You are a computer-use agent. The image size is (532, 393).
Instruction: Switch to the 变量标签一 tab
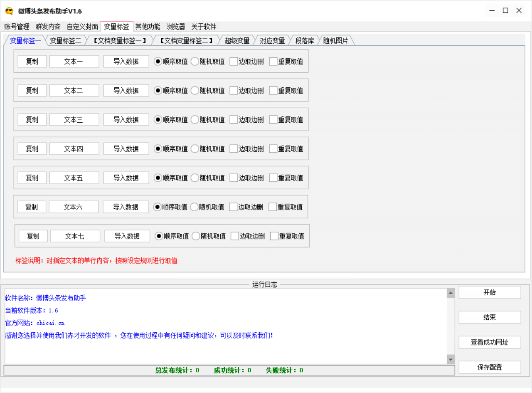(x=25, y=40)
